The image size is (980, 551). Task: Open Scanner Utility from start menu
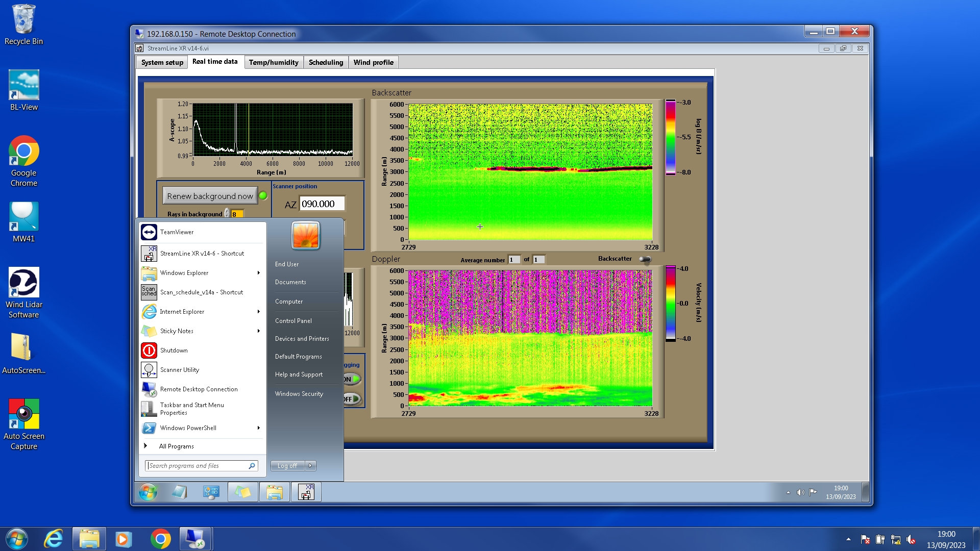[x=179, y=370]
